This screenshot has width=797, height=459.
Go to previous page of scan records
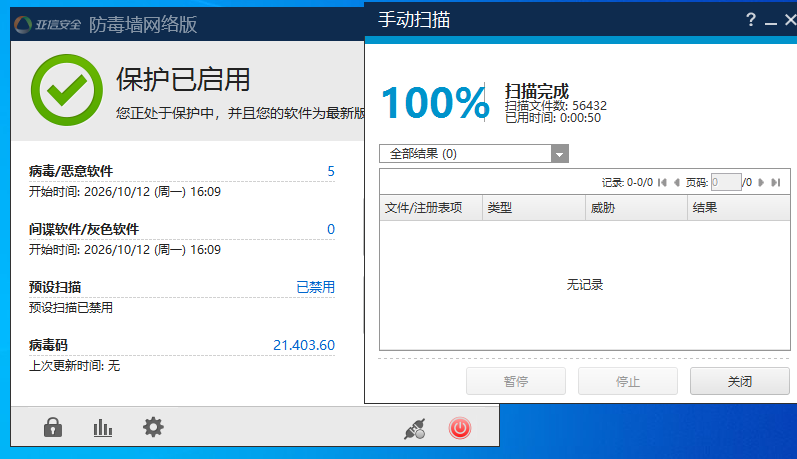point(677,182)
